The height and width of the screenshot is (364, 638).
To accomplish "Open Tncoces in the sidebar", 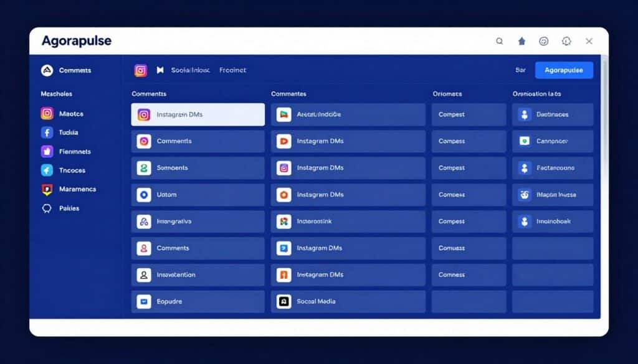I will [72, 170].
